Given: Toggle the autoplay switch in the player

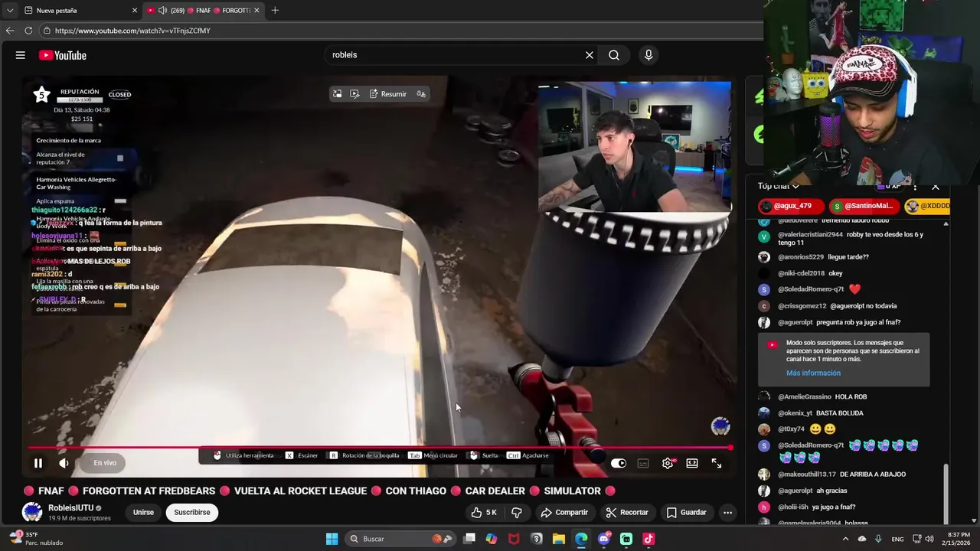Looking at the screenshot, I should 619,463.
